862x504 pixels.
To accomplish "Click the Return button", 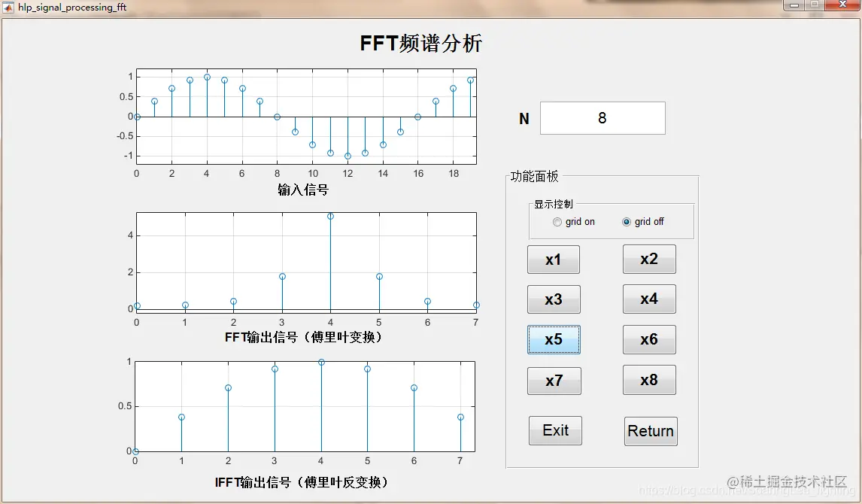I will 651,431.
